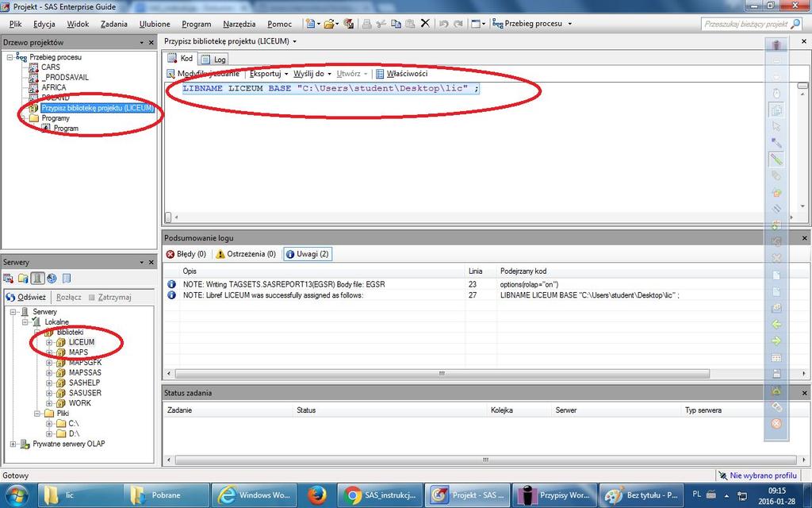812x508 pixels.
Task: Open the Edycja menu
Action: coord(44,24)
